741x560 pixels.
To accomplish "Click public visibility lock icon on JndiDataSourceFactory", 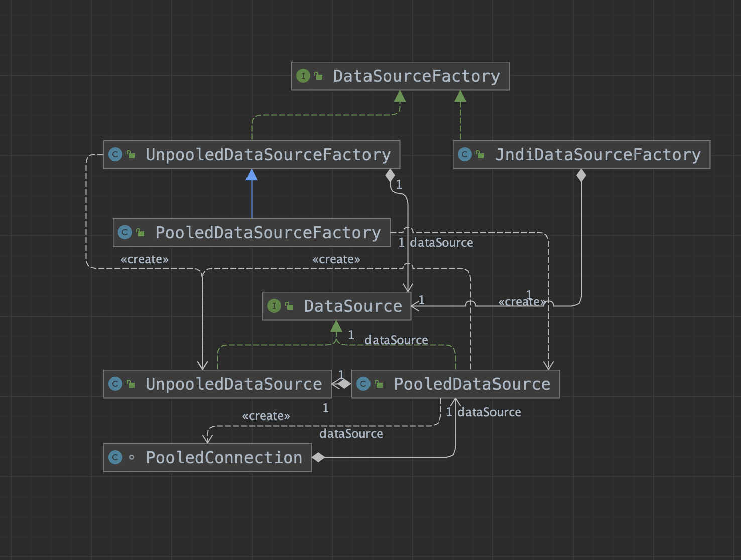I will pyautogui.click(x=480, y=155).
